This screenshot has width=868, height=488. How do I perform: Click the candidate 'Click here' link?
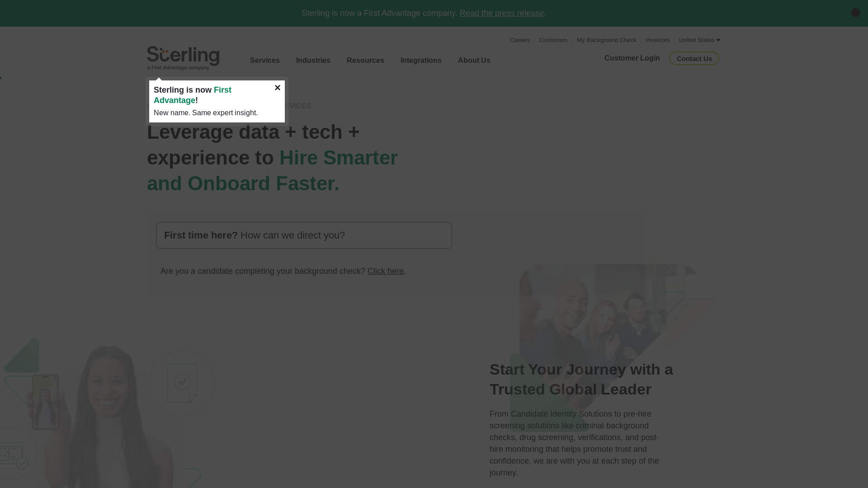386,271
